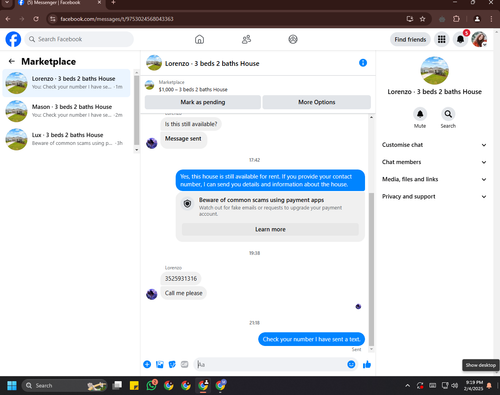500x395 pixels.
Task: Open the notifications bell with badge
Action: (x=461, y=39)
